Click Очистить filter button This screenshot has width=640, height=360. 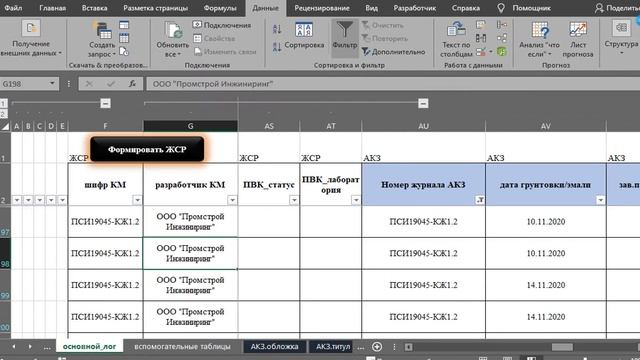pos(382,25)
